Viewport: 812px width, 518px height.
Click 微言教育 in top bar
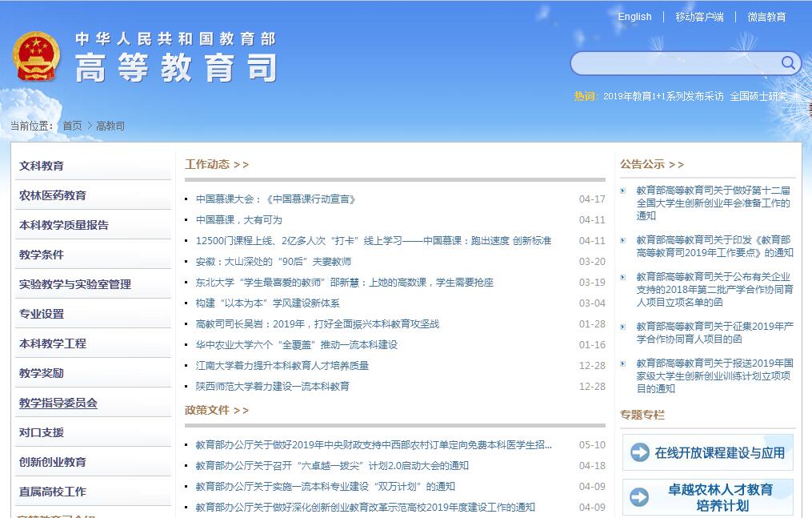coord(766,17)
